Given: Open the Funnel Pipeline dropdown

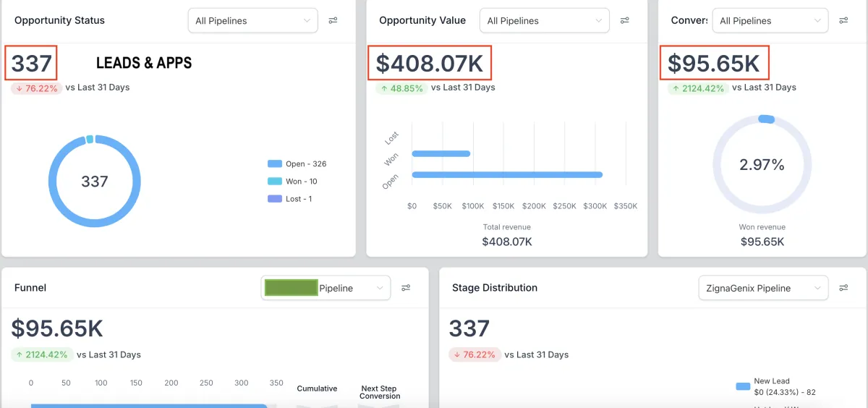Looking at the screenshot, I should pos(325,288).
